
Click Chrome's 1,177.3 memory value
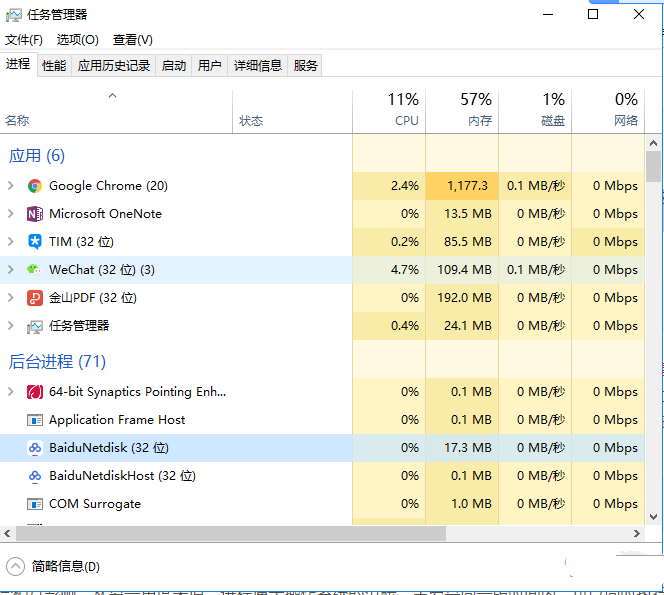tap(468, 186)
